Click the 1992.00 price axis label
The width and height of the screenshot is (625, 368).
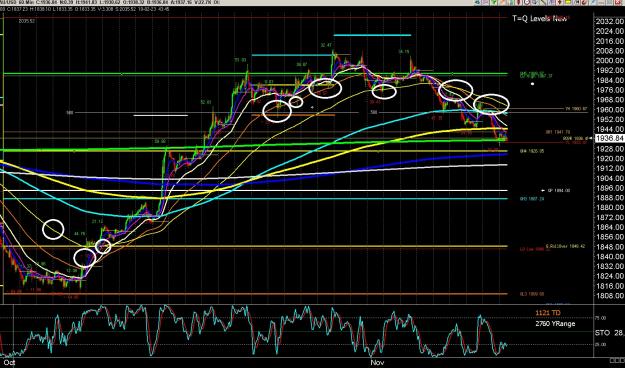click(609, 71)
